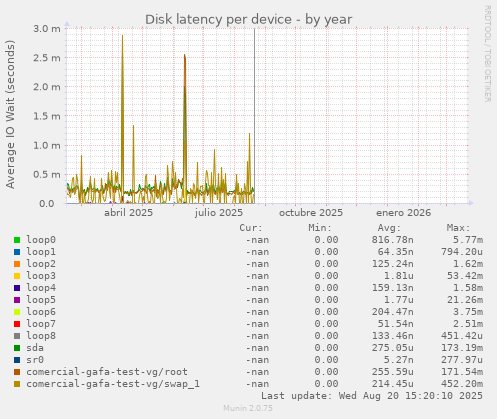
Task: Click the loop5 purple legend swatch
Action: tap(17, 300)
